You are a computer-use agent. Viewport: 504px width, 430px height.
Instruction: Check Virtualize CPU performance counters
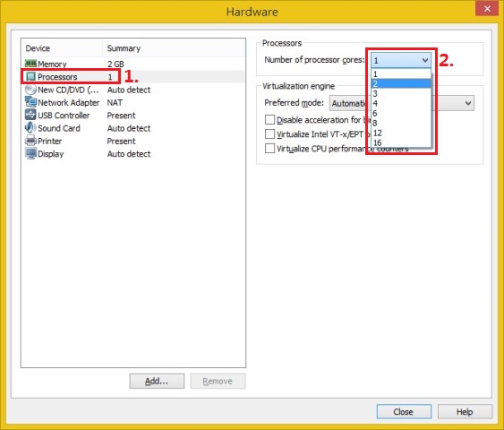(x=269, y=149)
